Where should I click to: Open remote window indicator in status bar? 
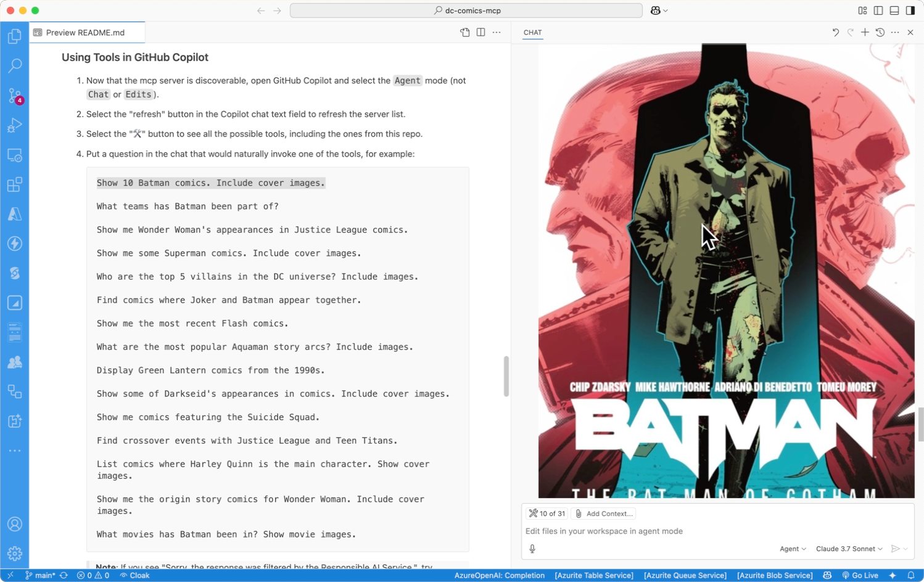coord(10,575)
